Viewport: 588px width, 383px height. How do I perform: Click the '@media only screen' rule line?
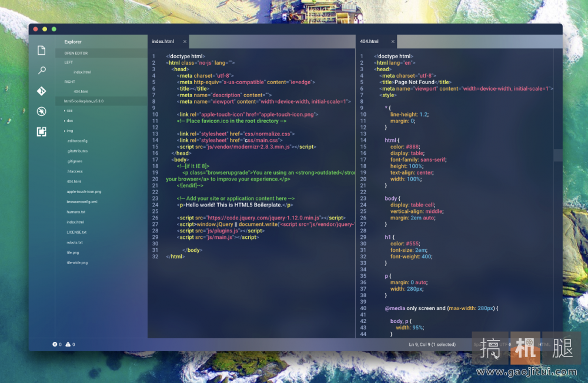point(442,308)
